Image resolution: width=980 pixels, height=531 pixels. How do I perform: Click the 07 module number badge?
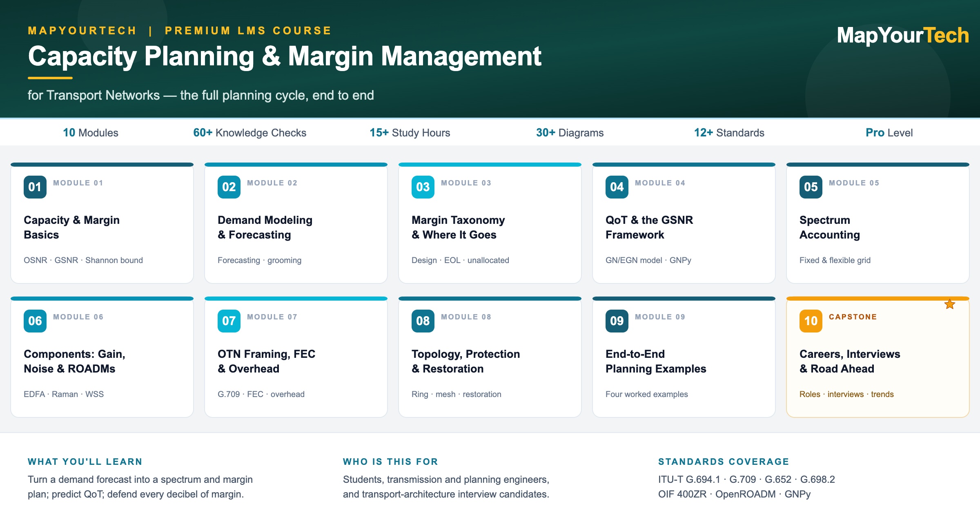pyautogui.click(x=229, y=321)
